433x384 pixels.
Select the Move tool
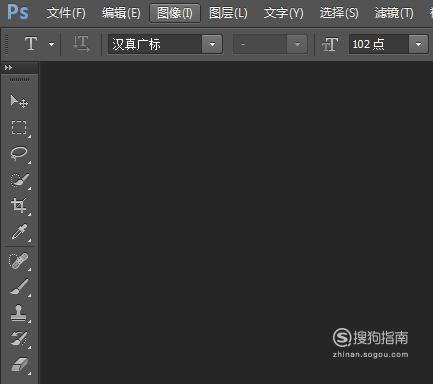tap(19, 101)
